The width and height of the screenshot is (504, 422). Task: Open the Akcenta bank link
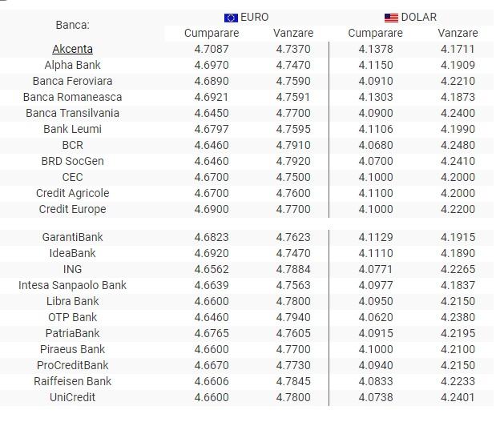pyautogui.click(x=72, y=49)
